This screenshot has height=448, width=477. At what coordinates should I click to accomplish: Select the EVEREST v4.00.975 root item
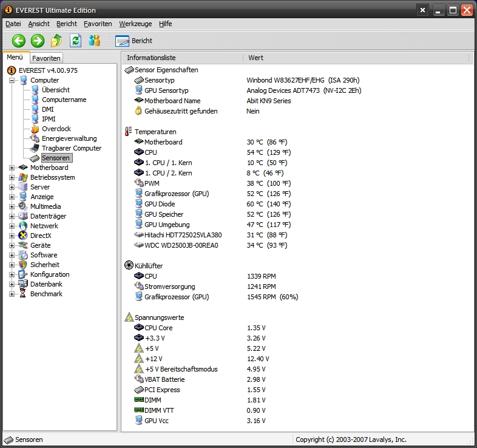click(x=48, y=70)
